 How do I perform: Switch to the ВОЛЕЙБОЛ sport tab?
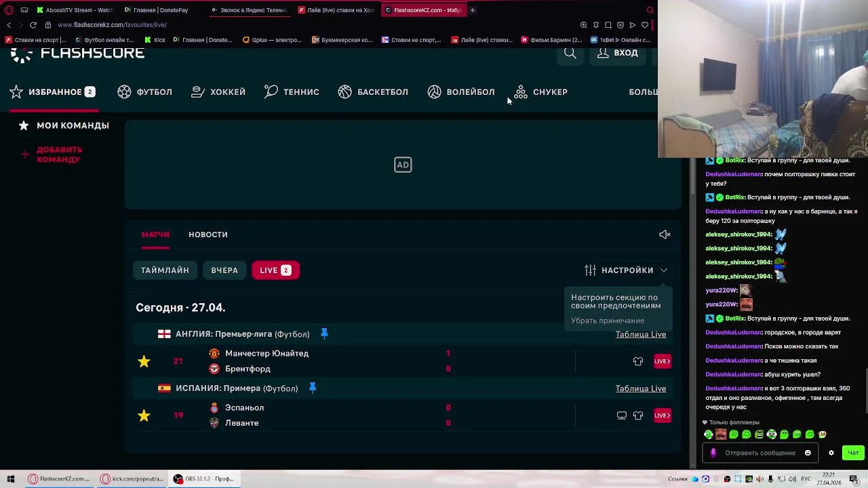[461, 92]
